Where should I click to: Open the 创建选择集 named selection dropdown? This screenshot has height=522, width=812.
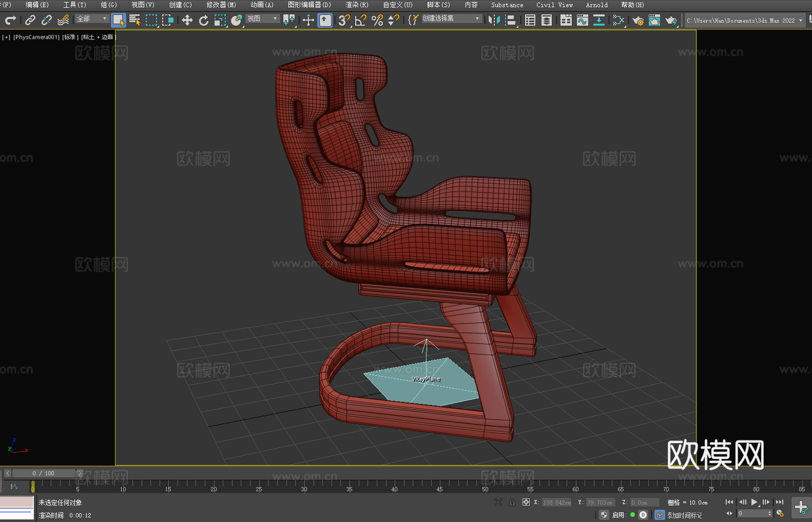(x=452, y=18)
